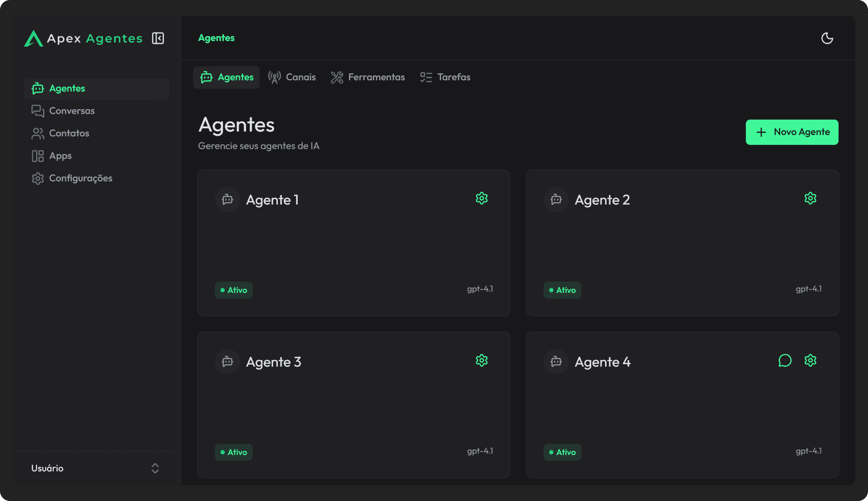
Task: Open chat bubble on Agente 4
Action: point(785,360)
